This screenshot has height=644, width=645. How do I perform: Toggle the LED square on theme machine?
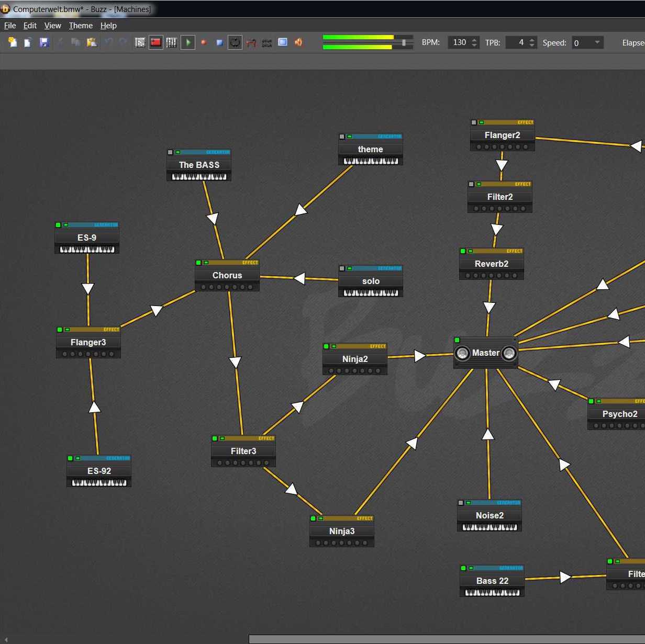click(x=342, y=137)
